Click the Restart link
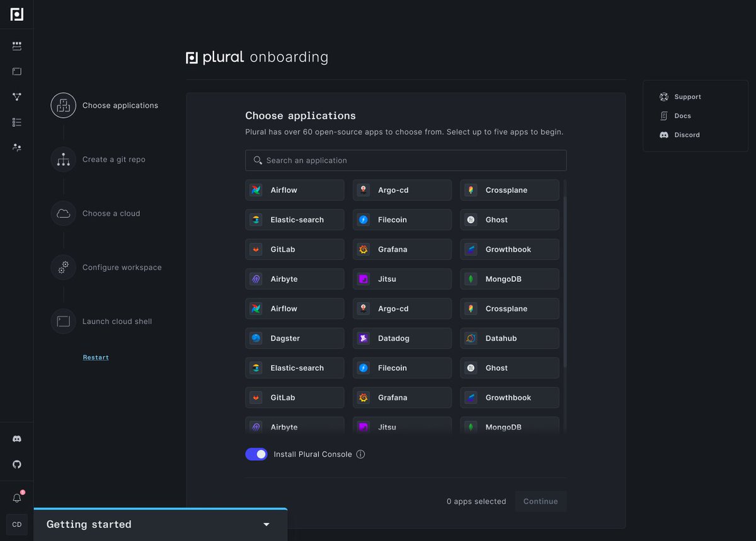The width and height of the screenshot is (756, 541). tap(96, 358)
